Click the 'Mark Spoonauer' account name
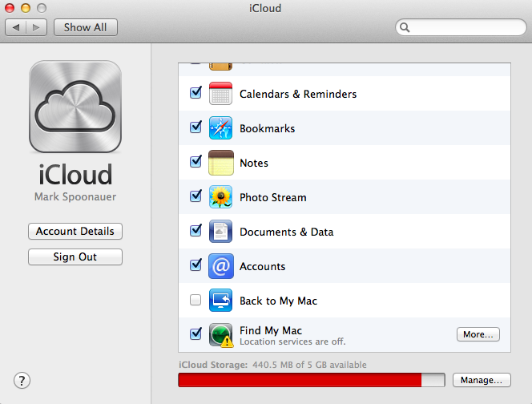Screen dimensions: 532x404 coord(75,196)
